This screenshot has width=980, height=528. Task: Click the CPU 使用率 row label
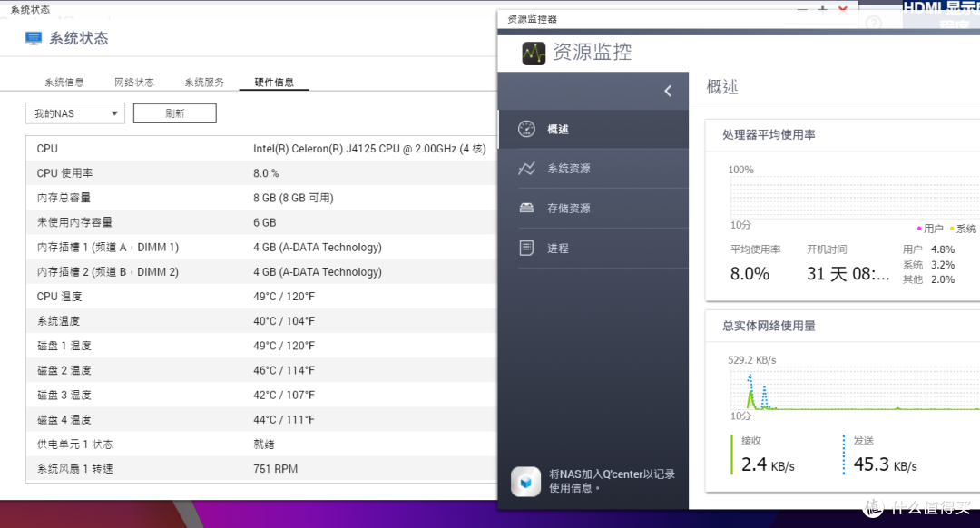[x=64, y=173]
